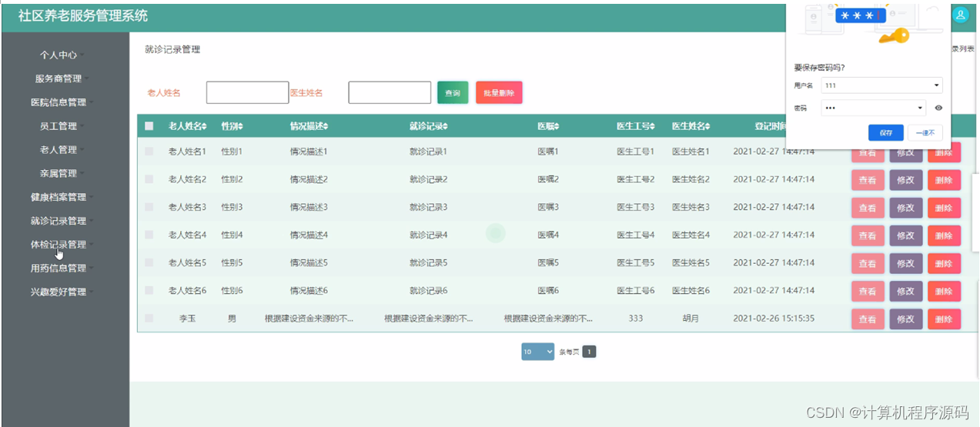Click cell 医嘱5
This screenshot has width=980, height=427.
pyautogui.click(x=548, y=262)
